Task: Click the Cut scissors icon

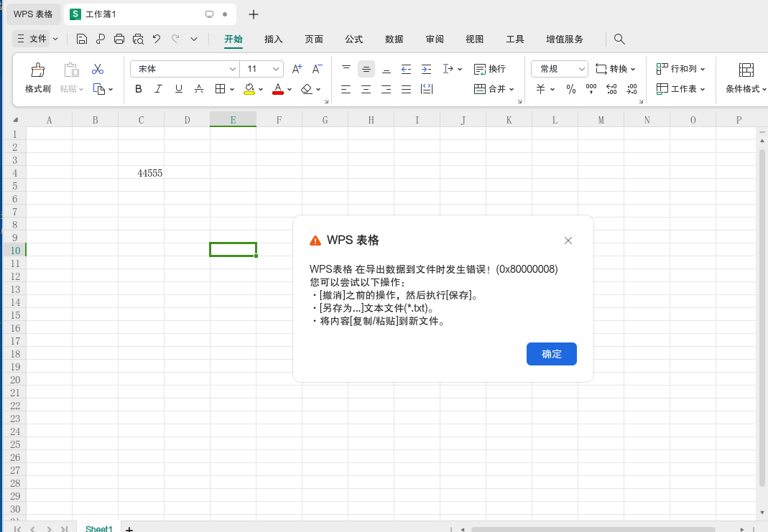Action: click(x=98, y=69)
